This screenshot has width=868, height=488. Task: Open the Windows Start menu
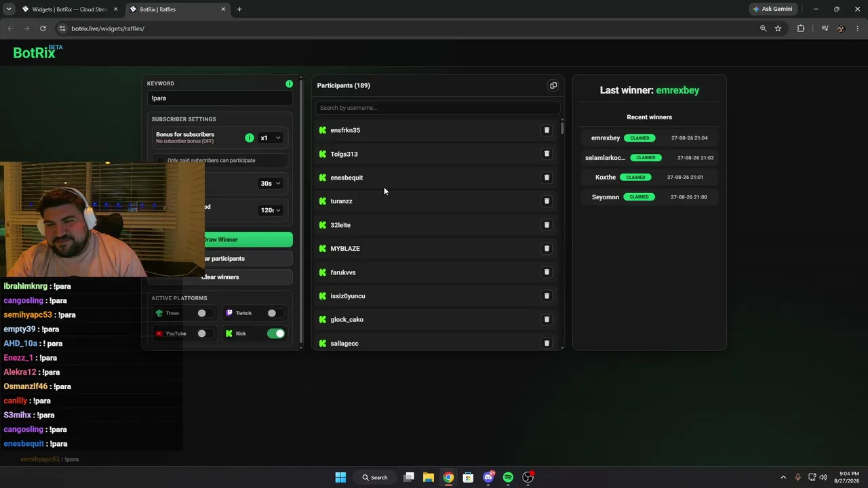[340, 477]
